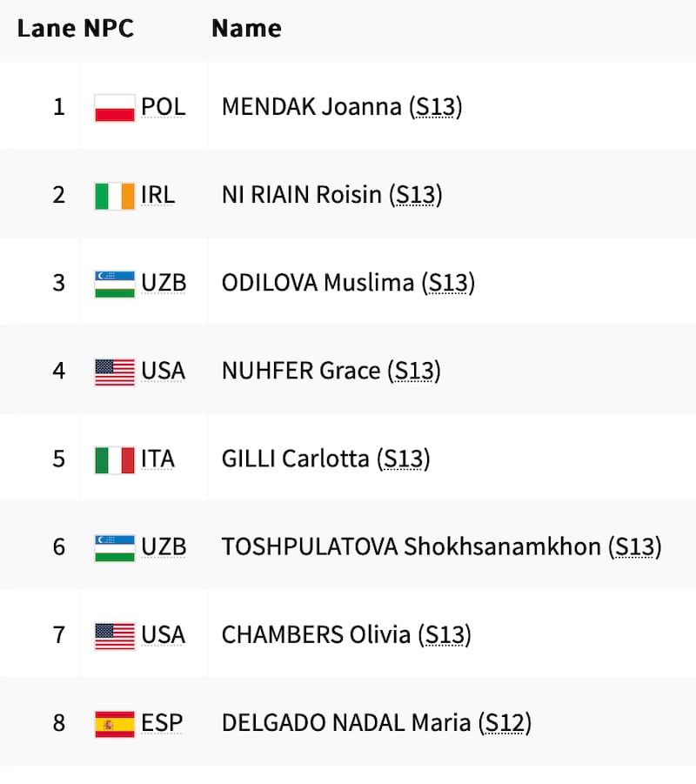Image resolution: width=696 pixels, height=784 pixels.
Task: Click the Name column header
Action: click(x=246, y=29)
